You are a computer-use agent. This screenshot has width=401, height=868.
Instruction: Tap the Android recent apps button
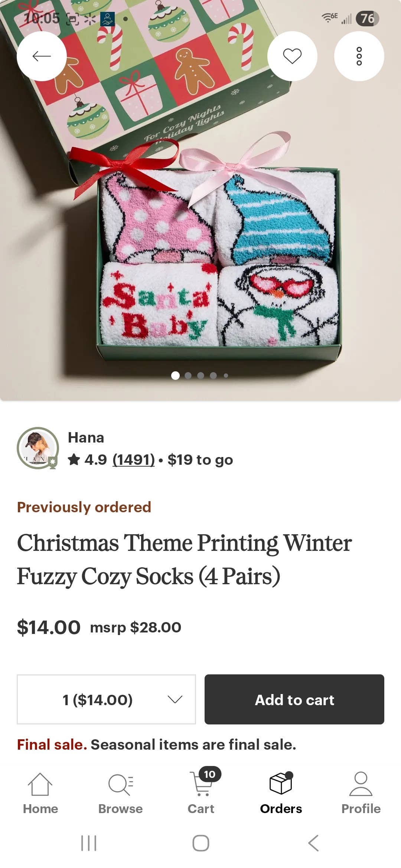[89, 843]
